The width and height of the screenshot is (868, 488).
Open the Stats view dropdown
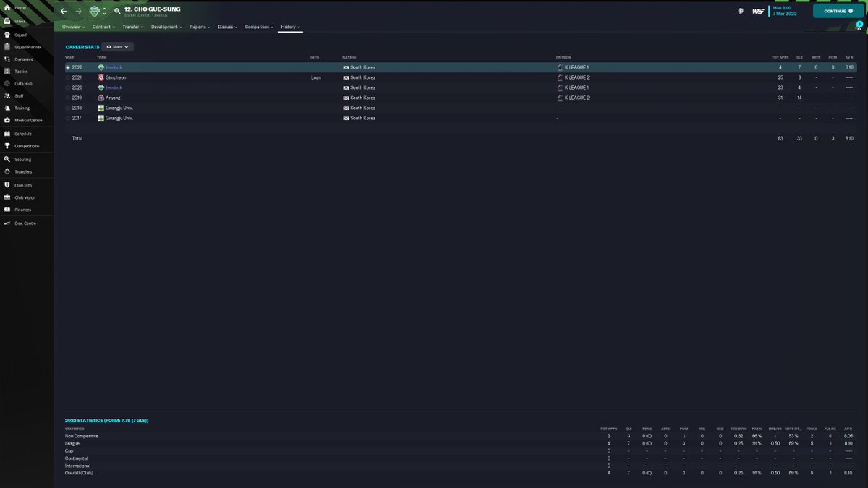[118, 47]
